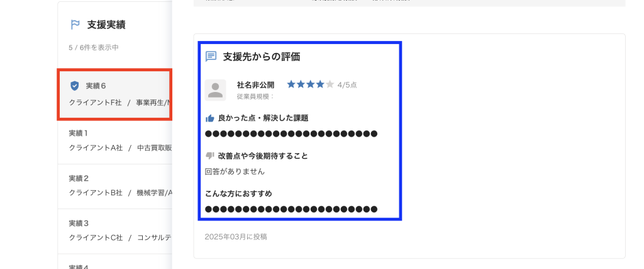
Task: Click the grey fifth rating star
Action: coord(330,84)
